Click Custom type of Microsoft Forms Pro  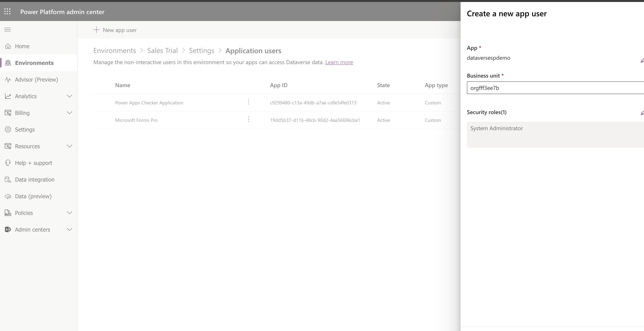pos(433,120)
